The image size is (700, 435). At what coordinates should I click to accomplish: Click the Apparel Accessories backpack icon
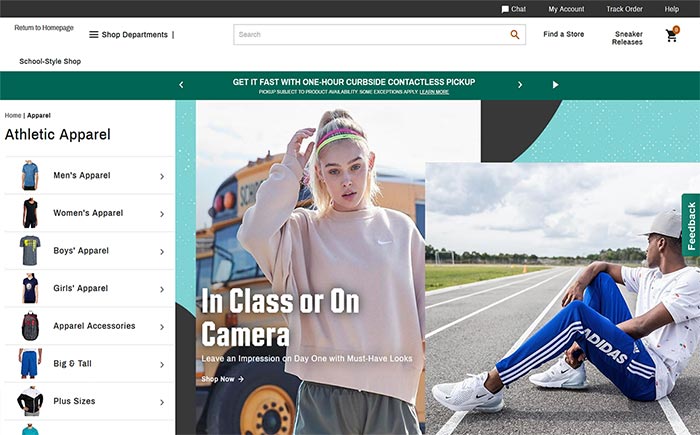coord(29,326)
